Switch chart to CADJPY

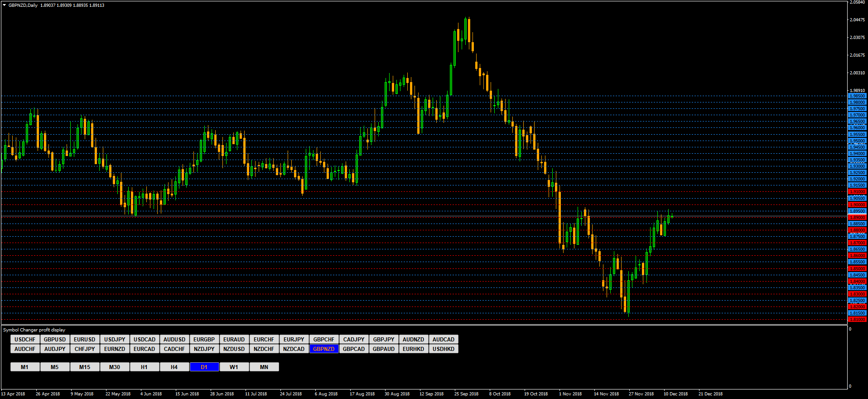coord(354,340)
